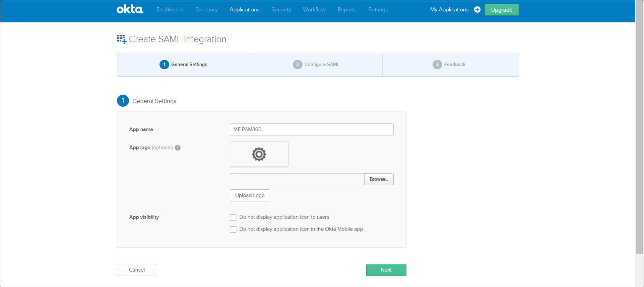Viewport: 644px width, 287px height.
Task: Click the 'App name' label text
Action: pos(141,129)
